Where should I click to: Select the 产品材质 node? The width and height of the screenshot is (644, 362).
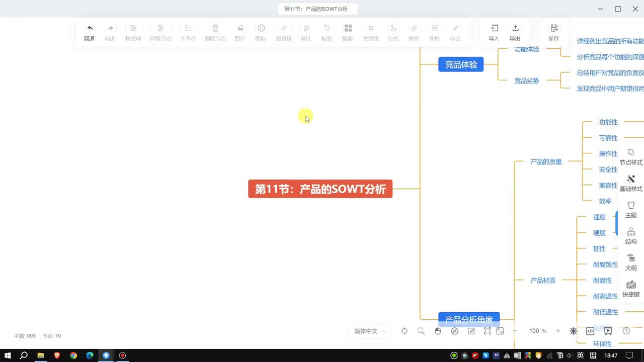click(x=543, y=281)
